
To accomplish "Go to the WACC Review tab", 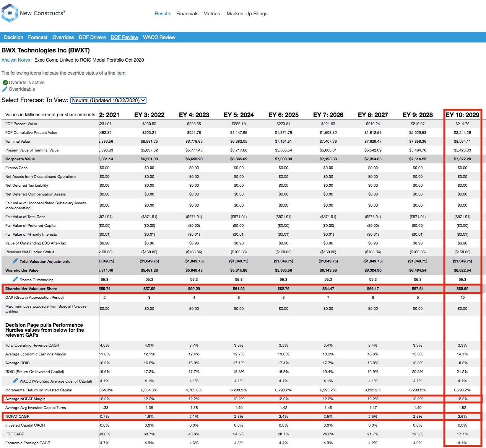I will click(x=159, y=37).
